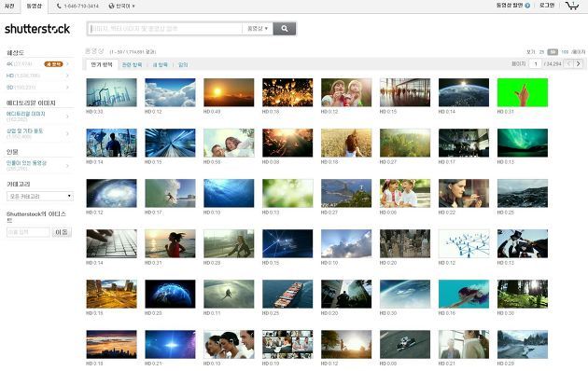The width and height of the screenshot is (588, 371).
Task: Go to the next results page arrow
Action: (x=579, y=63)
